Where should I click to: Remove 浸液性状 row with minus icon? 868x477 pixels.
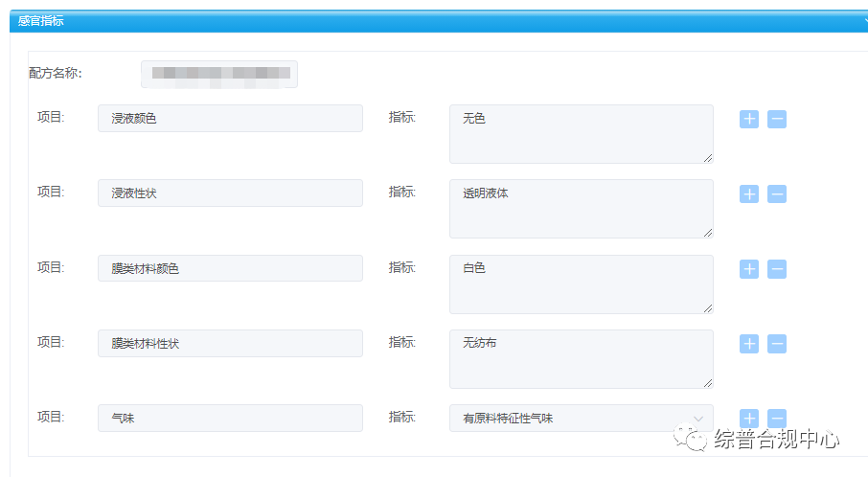[777, 193]
